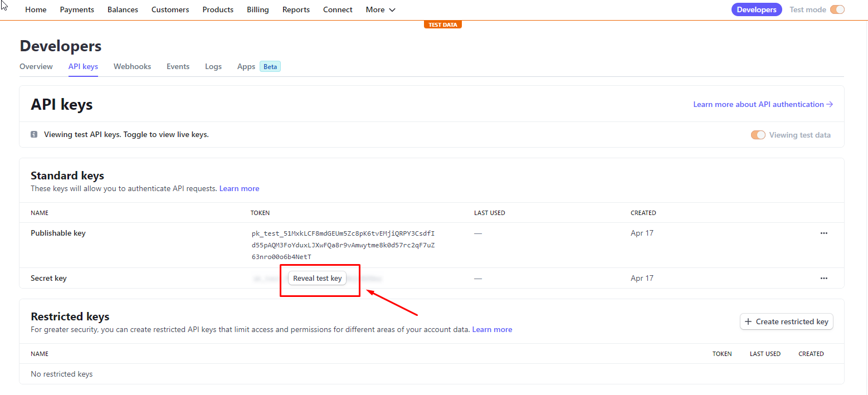The width and height of the screenshot is (868, 395).
Task: Click the Beta badge next to Apps
Action: [x=270, y=67]
